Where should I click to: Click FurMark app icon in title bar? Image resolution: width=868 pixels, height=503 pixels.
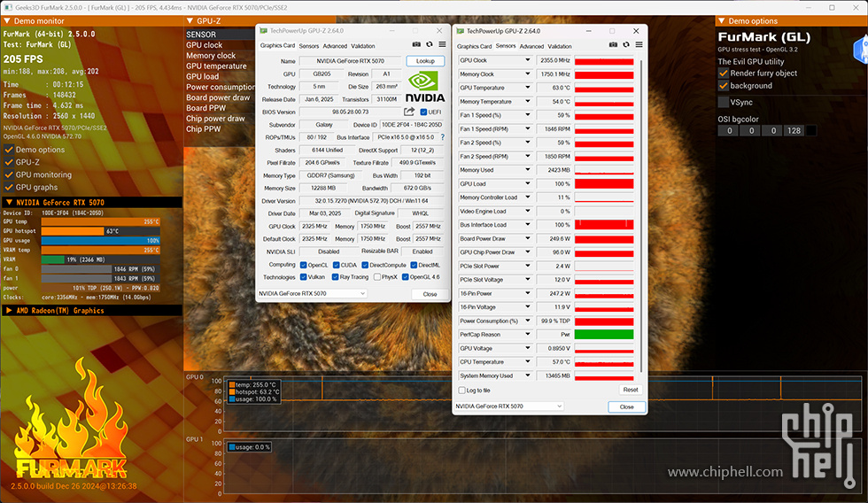tap(8, 7)
